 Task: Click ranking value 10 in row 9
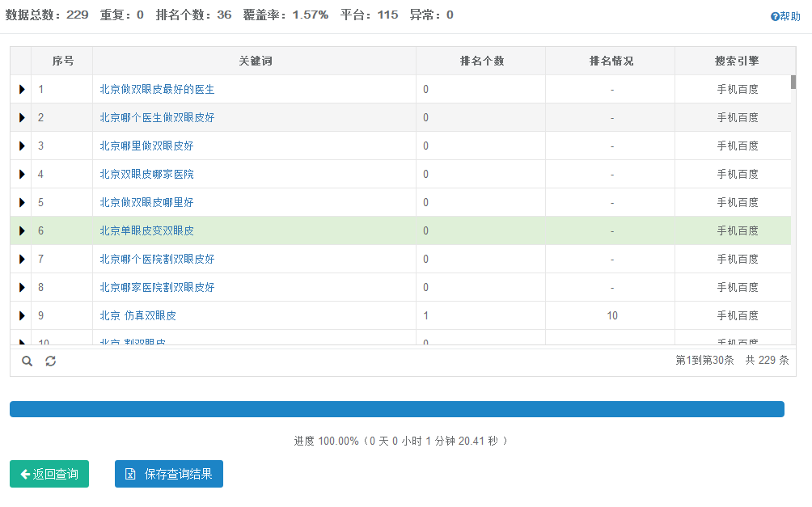(612, 315)
